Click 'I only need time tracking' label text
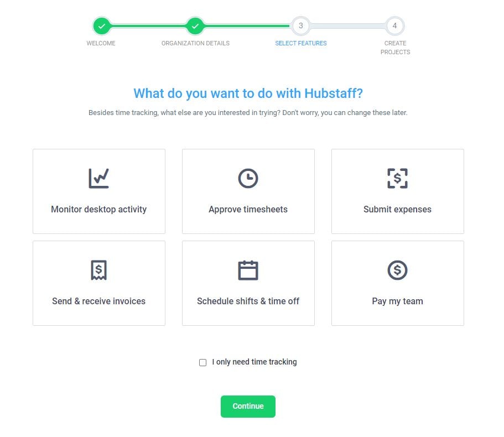Screen dimensions: 504x437 254,362
